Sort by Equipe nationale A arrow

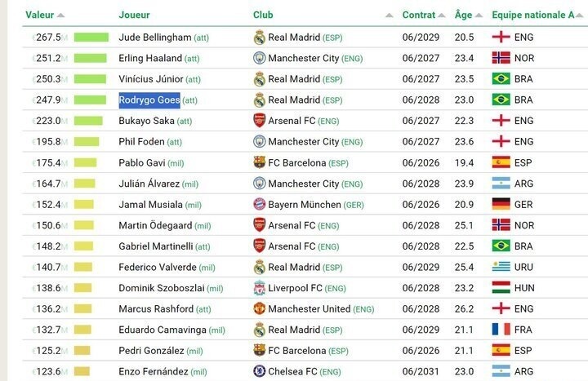[x=582, y=16]
